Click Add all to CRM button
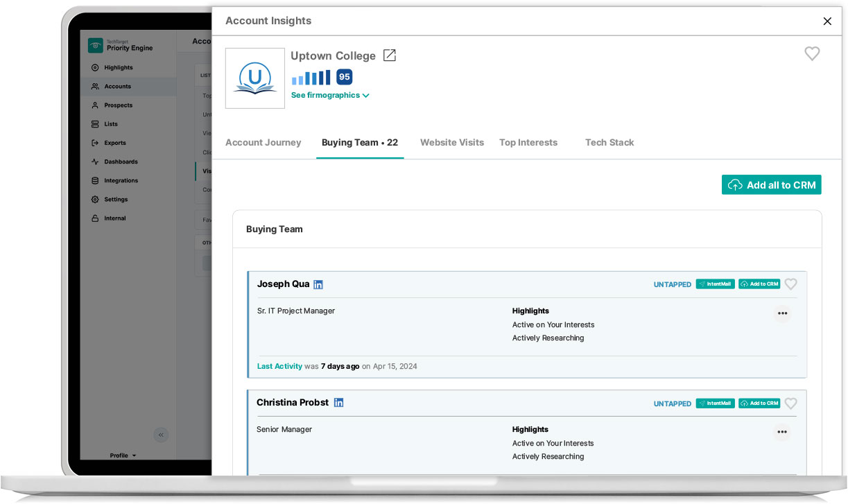The image size is (848, 504). 771,185
